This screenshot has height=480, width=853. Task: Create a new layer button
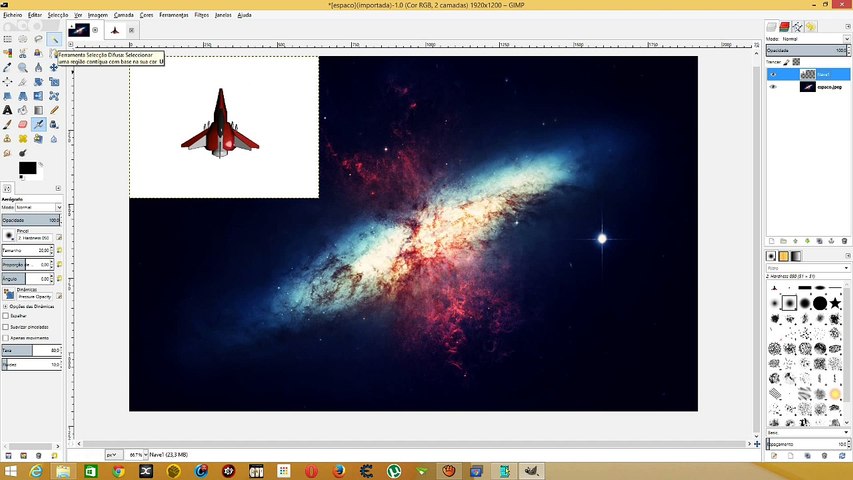[x=771, y=241]
